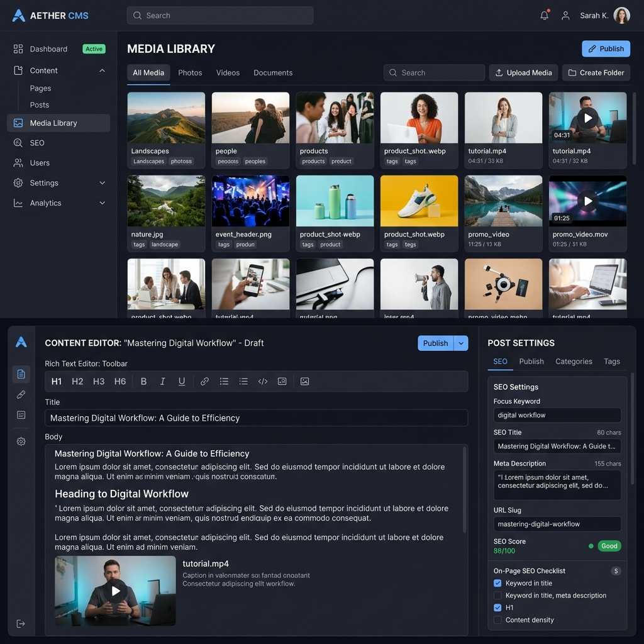Open settings gear in editor side rail
Screen dimensions: 644x644
coord(21,441)
